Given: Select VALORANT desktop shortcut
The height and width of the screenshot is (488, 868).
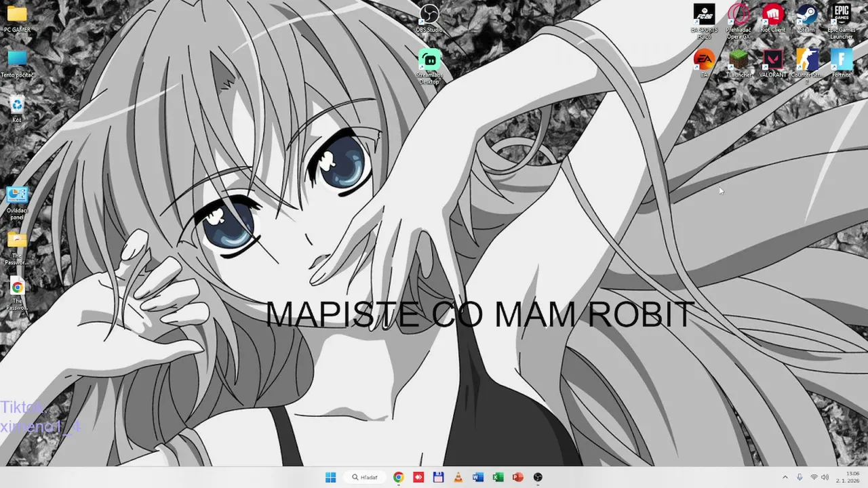Looking at the screenshot, I should (772, 64).
